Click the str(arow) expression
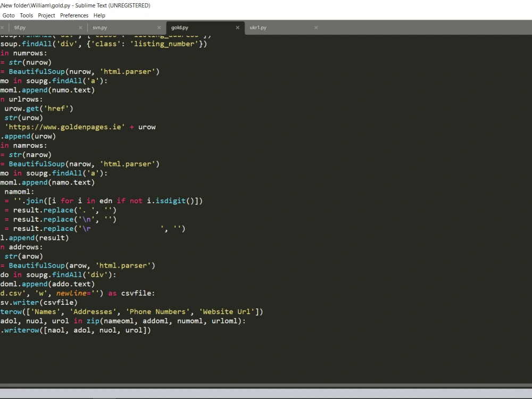 click(x=24, y=256)
